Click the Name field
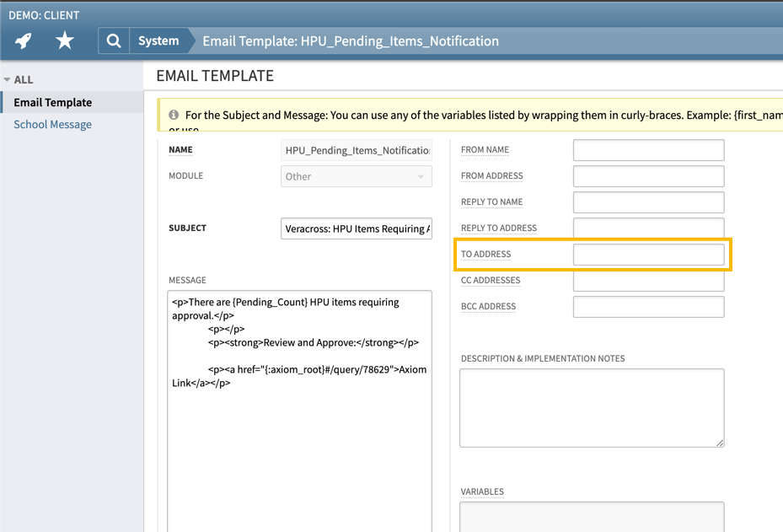The width and height of the screenshot is (783, 532). coord(356,150)
